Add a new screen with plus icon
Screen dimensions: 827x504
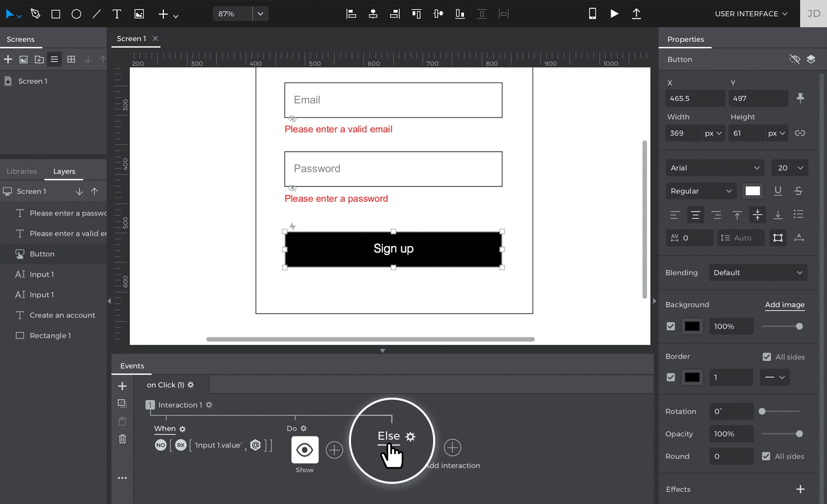(x=8, y=59)
